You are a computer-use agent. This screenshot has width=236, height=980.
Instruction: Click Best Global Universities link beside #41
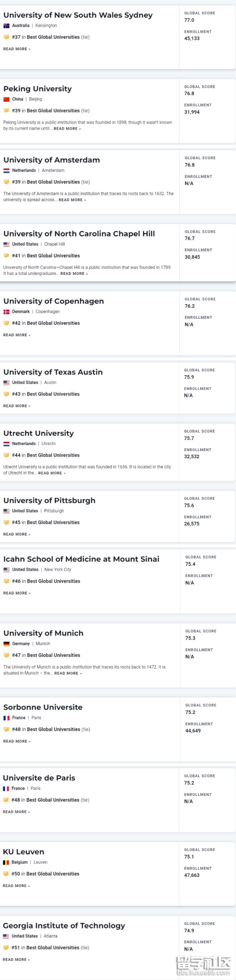53,256
